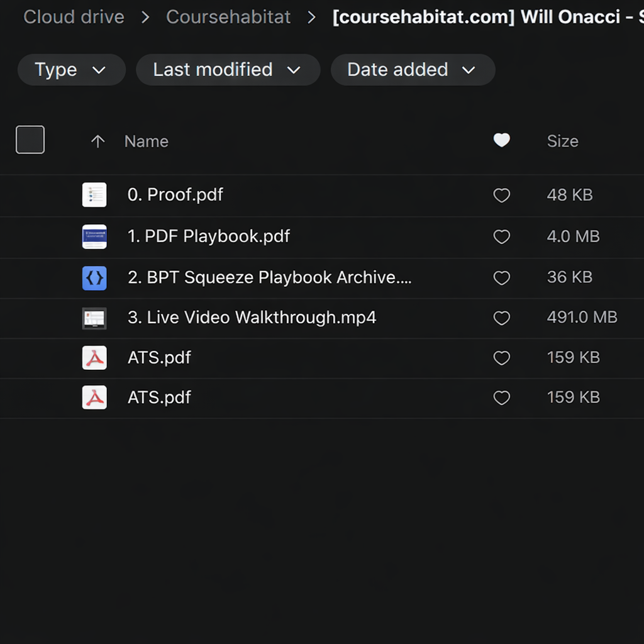644x644 pixels.
Task: Click the blue code-braces icon of BPT Squeeze Playbook
Action: (x=94, y=278)
